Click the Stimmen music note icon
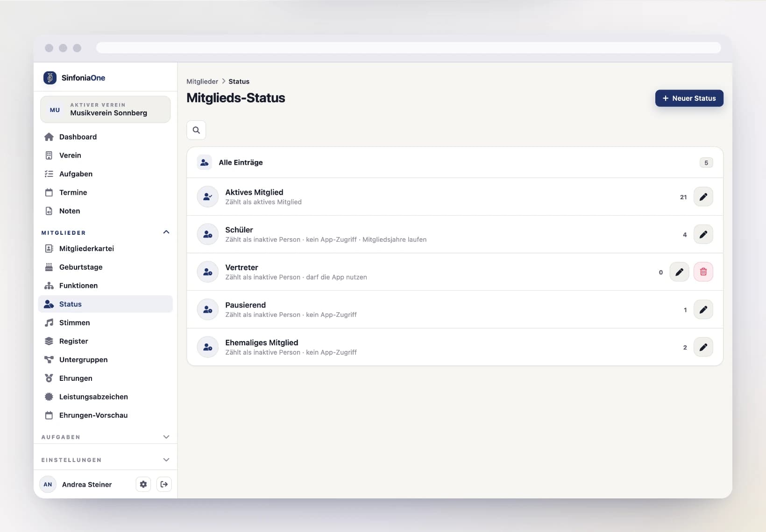The width and height of the screenshot is (766, 532). [x=49, y=322]
